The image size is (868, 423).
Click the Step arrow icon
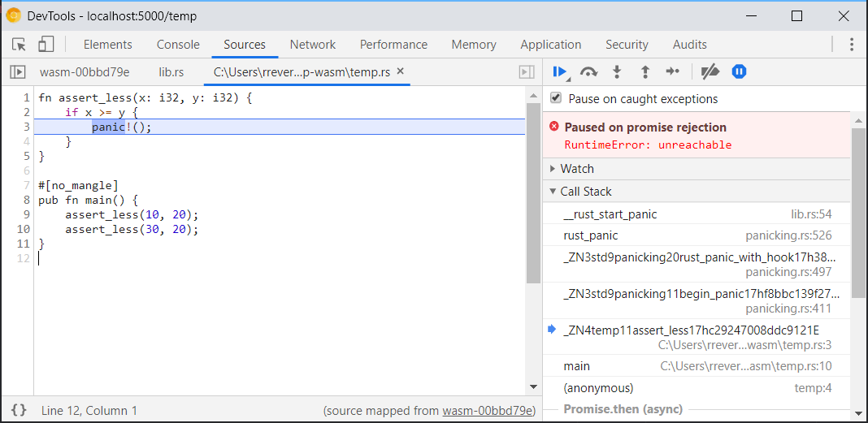coord(672,72)
